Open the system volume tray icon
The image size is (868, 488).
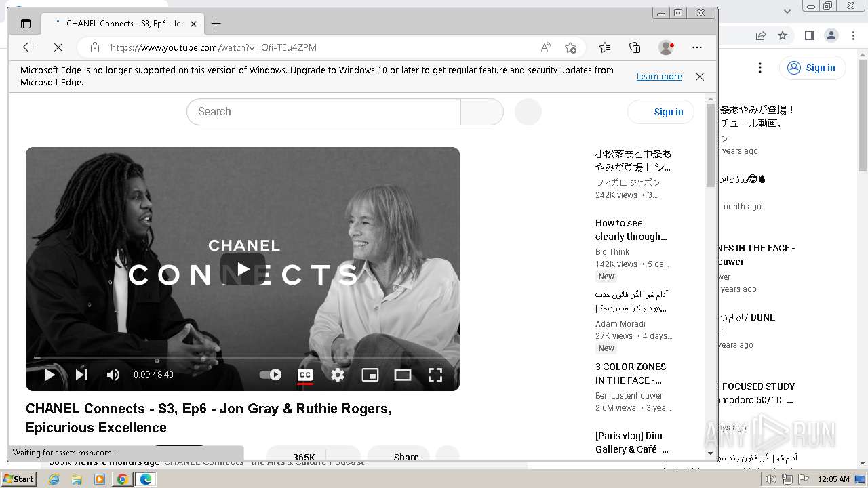click(771, 479)
